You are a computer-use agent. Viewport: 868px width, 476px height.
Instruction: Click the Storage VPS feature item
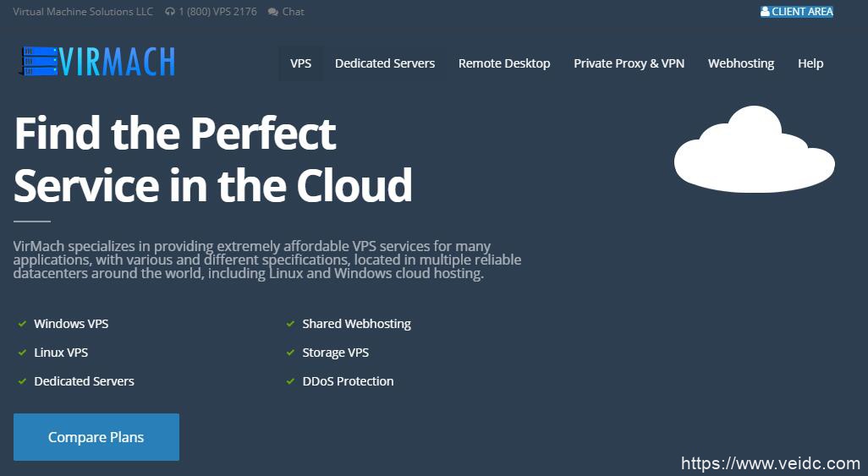[x=336, y=353]
